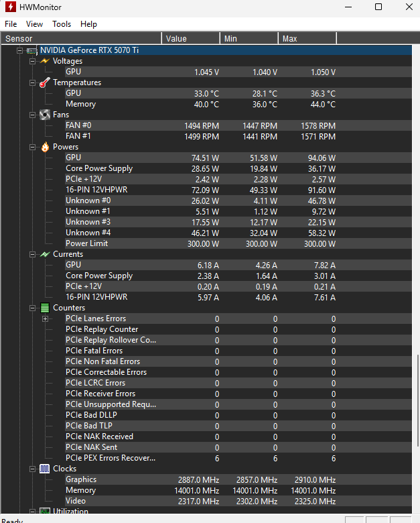Select the Unknown #1 row
Image resolution: width=420 pixels, height=523 pixels.
[x=238, y=211]
